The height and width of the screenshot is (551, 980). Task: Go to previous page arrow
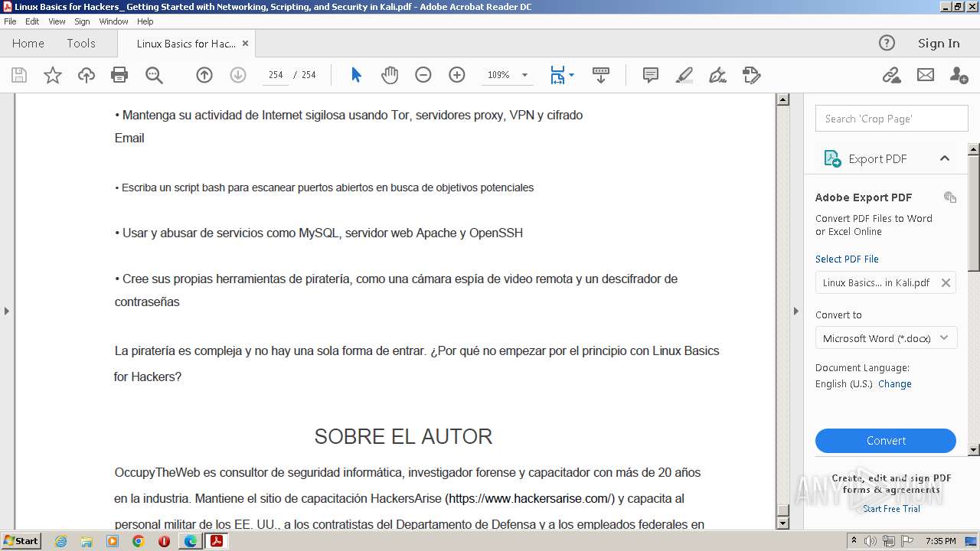coord(204,75)
